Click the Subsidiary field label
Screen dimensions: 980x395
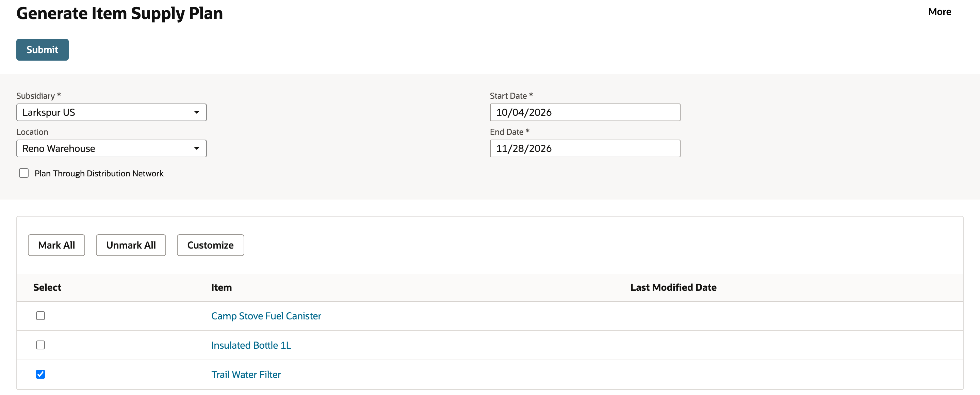click(38, 96)
